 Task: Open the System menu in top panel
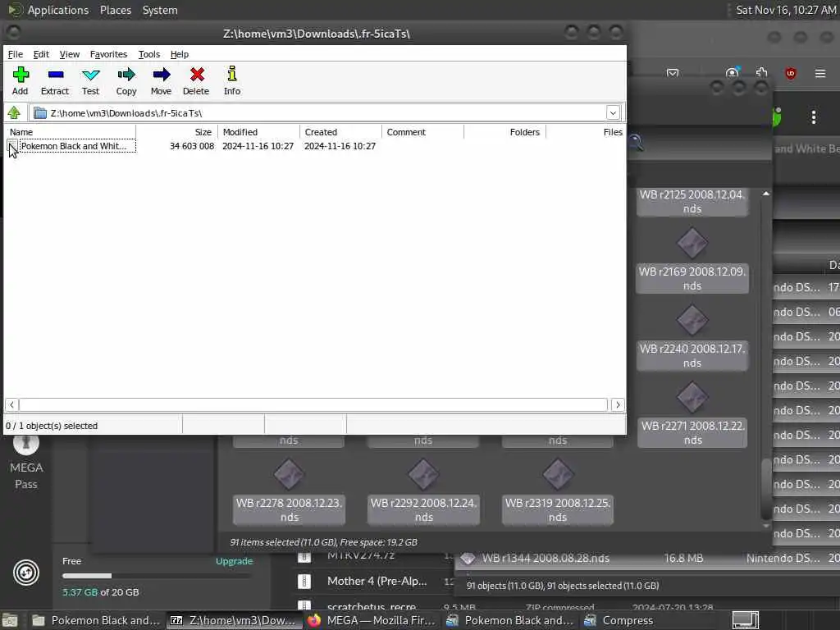click(160, 10)
